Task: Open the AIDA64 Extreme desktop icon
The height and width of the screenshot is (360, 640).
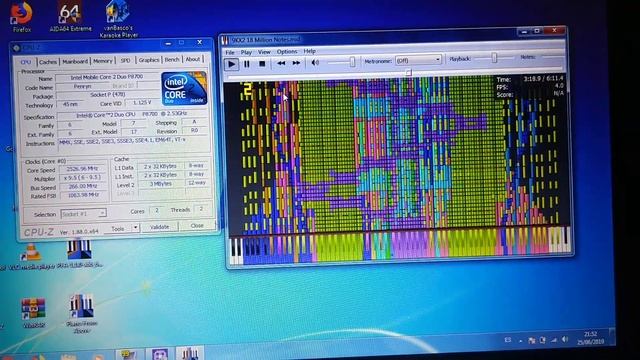Action: pos(71,16)
